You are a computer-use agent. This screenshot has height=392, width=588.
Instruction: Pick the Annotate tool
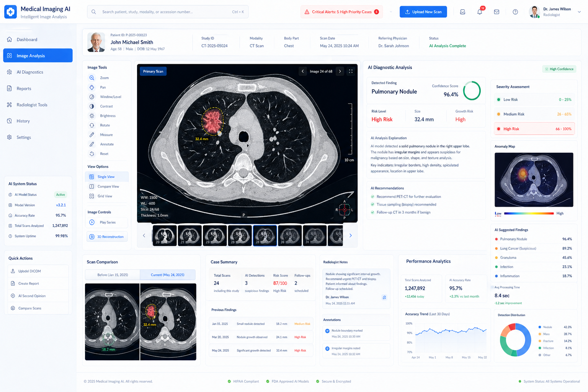101,144
